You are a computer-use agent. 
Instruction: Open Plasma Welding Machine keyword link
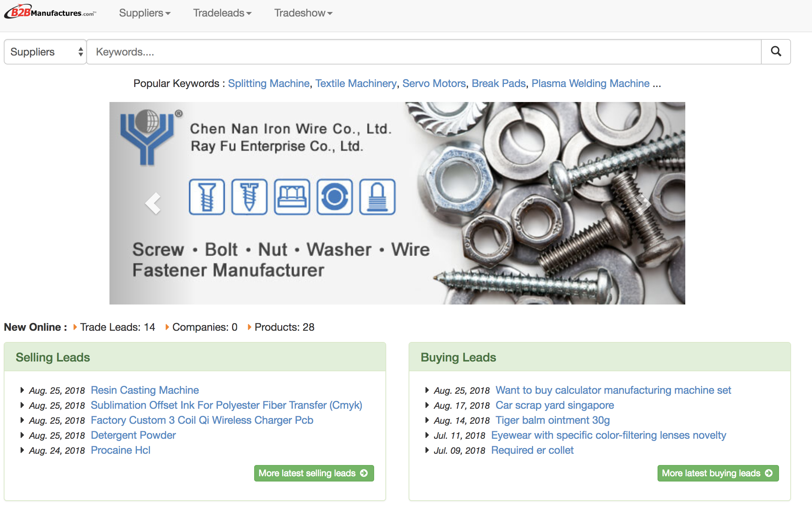point(590,83)
